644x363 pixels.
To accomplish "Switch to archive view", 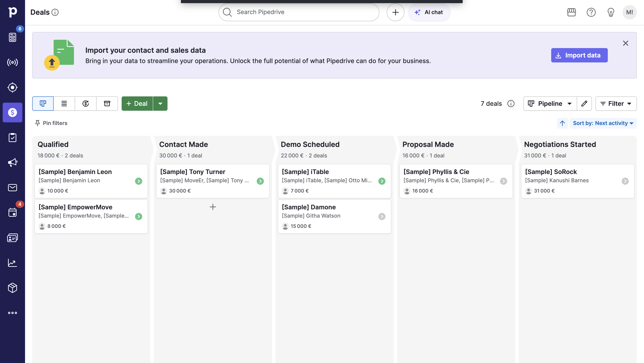I will click(x=107, y=104).
